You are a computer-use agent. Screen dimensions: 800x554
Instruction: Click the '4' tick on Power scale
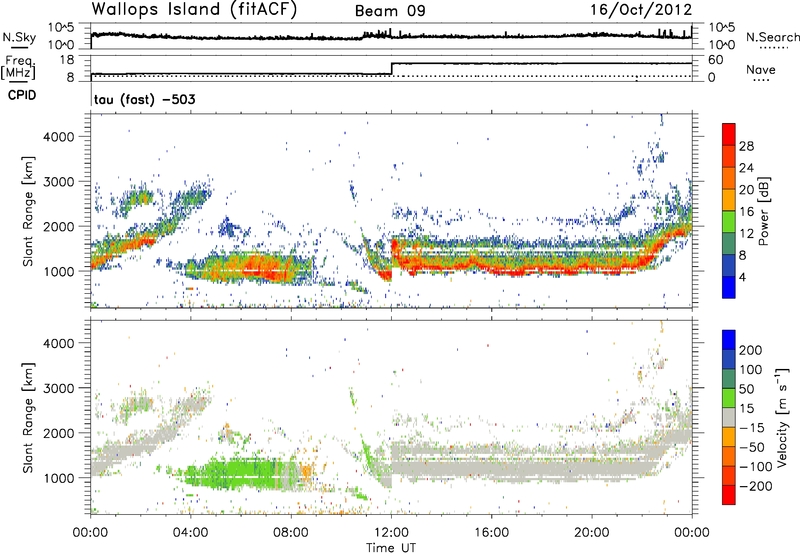[x=742, y=278]
